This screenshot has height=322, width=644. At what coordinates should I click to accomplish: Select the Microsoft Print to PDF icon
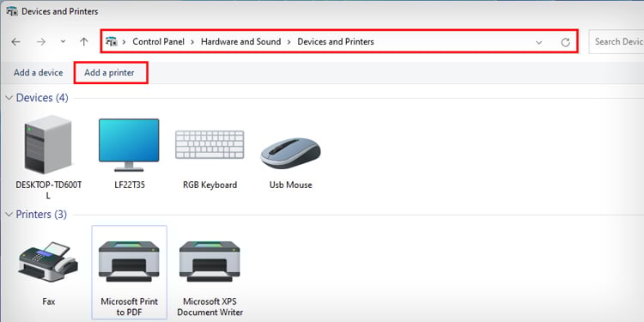pos(129,261)
